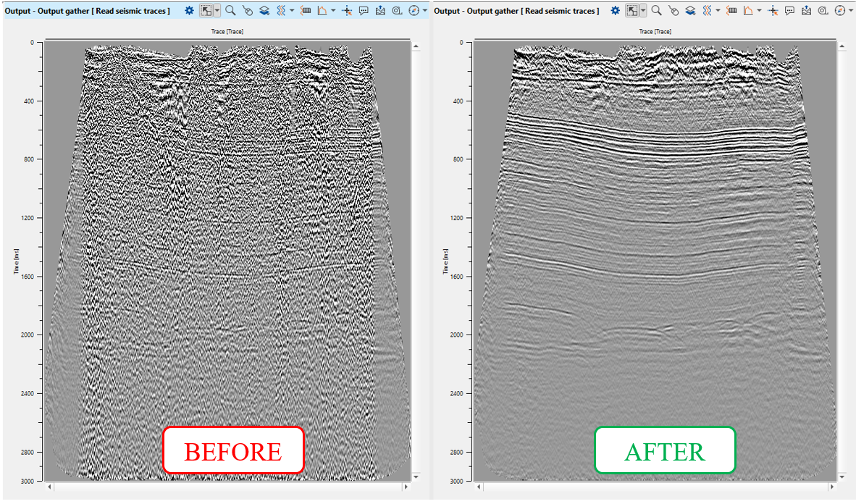Expand spectrum graph dropdown in right panel
This screenshot has width=856, height=504.
pos(759,11)
